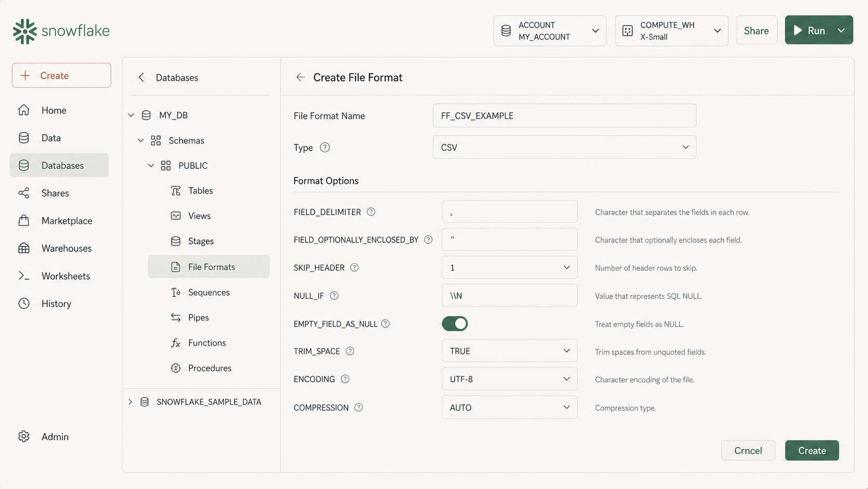Click the FIELD_OPTIONALLY_ENCLOSED_BY input field
Screen dimensions: 868x489
[509, 239]
